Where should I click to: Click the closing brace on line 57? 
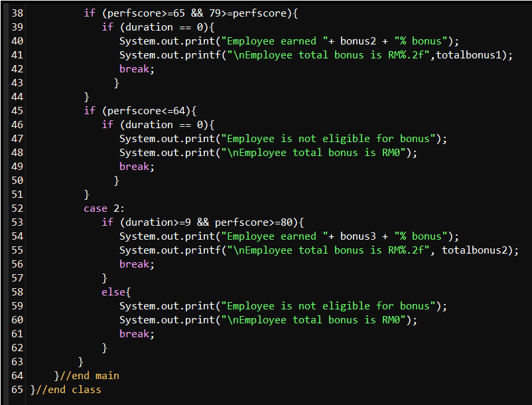pyautogui.click(x=105, y=278)
